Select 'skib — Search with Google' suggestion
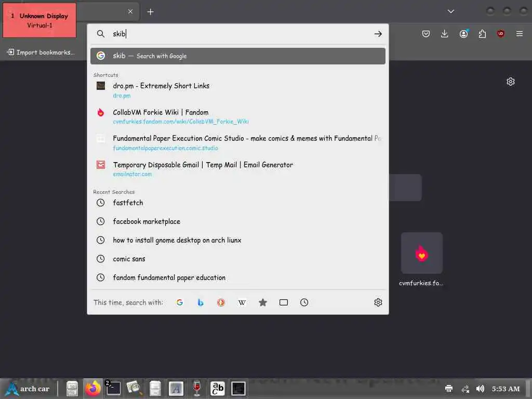 pos(238,56)
